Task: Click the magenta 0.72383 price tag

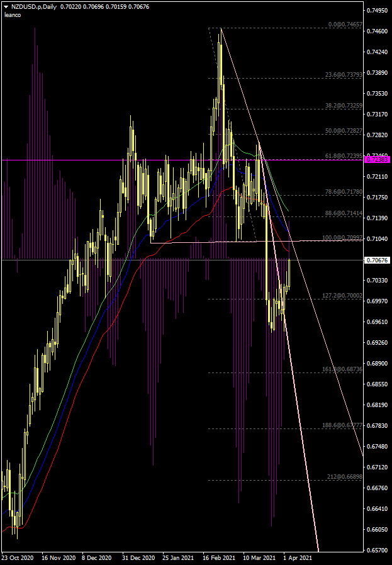Action: [x=378, y=160]
